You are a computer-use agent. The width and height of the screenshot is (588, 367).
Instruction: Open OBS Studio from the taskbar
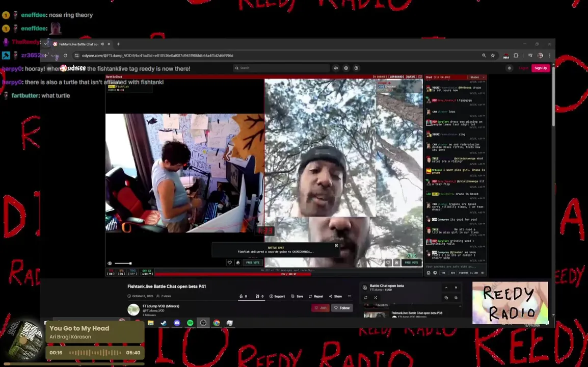pos(203,323)
